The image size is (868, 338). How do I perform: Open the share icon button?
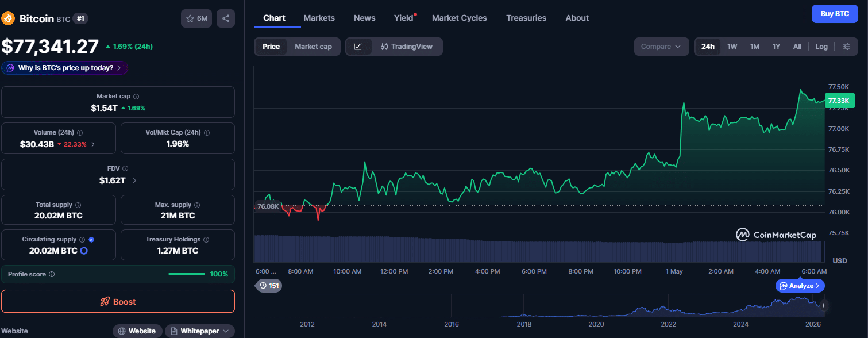pyautogui.click(x=226, y=18)
